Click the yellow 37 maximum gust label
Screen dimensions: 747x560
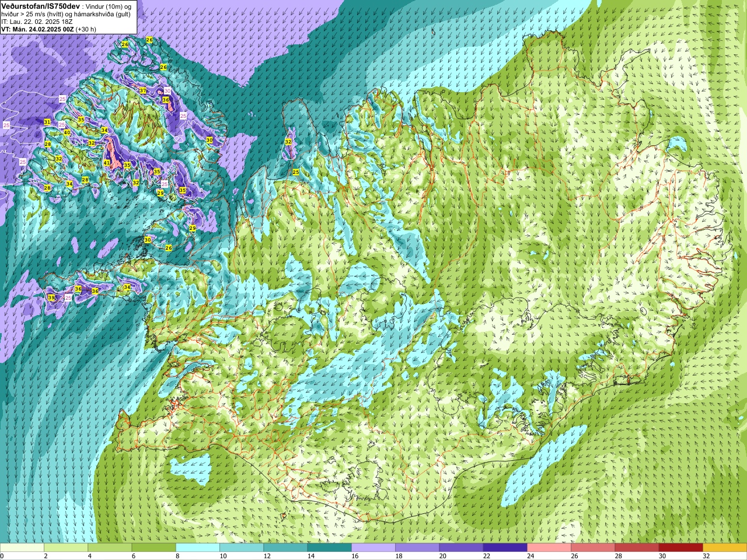(143, 90)
